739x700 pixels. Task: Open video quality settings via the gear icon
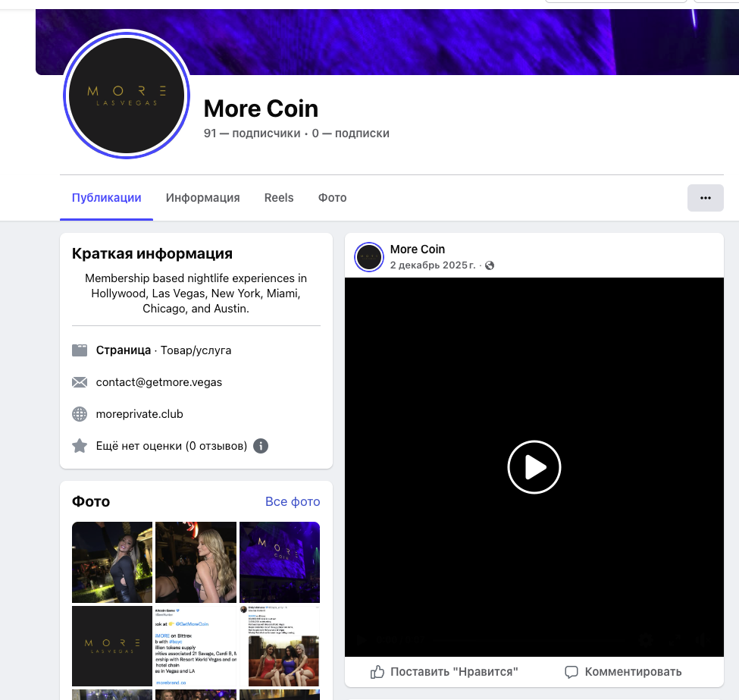click(x=645, y=639)
